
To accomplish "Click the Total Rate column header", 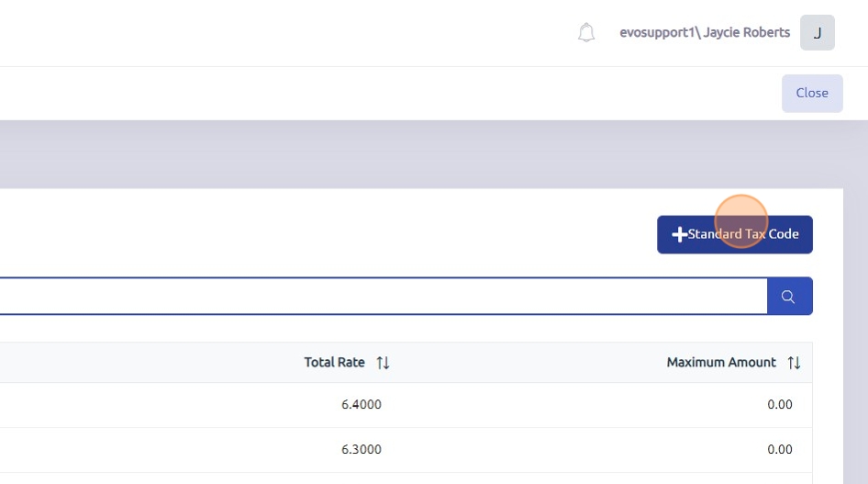I will click(334, 363).
